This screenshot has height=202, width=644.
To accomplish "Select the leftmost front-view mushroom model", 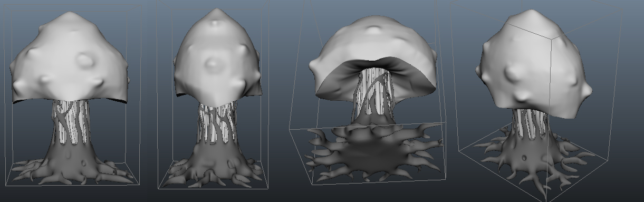I will [x=70, y=98].
